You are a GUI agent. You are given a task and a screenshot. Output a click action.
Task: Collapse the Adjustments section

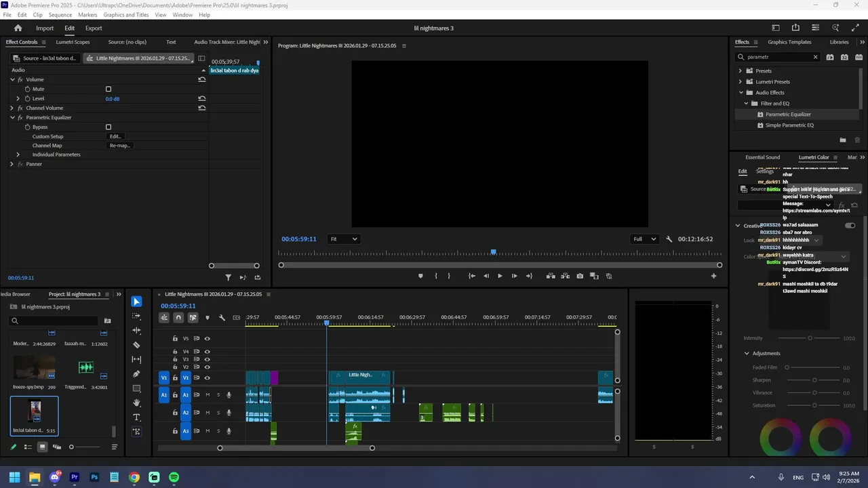click(747, 353)
